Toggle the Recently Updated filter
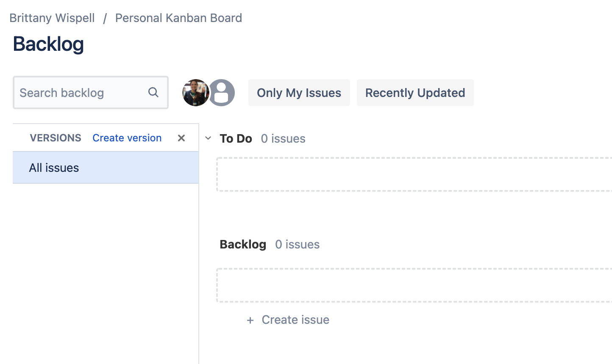 [415, 93]
